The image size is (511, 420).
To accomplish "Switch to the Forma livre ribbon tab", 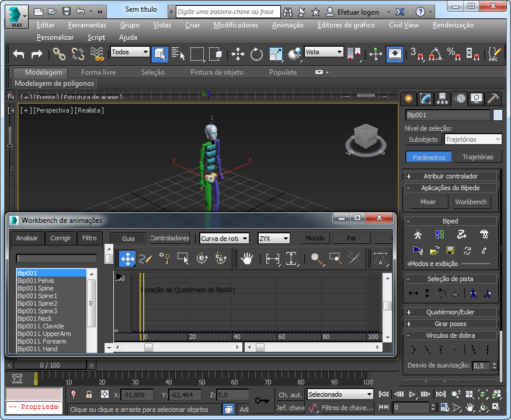I will point(99,72).
